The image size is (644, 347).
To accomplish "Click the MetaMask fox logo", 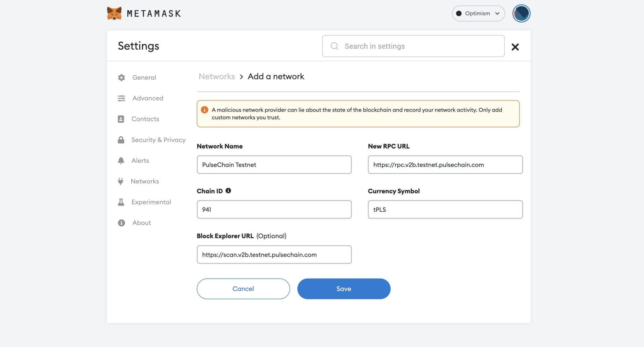I will [114, 13].
